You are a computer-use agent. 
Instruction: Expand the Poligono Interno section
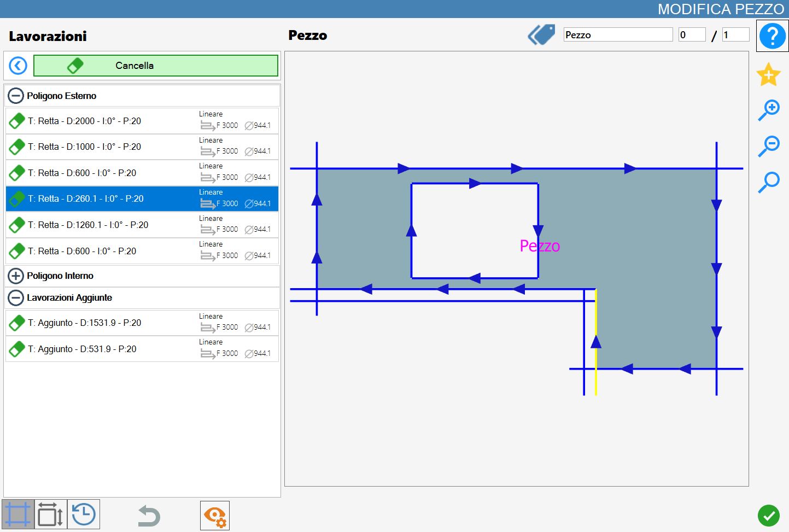coord(16,276)
